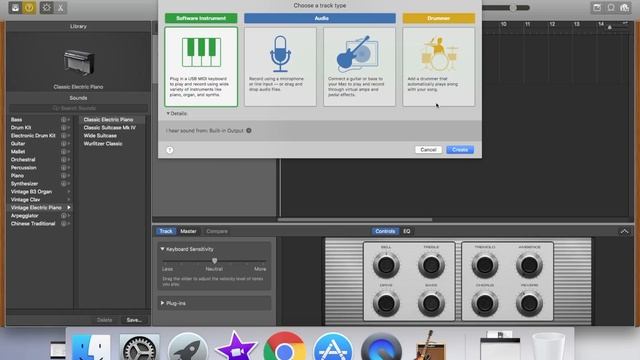Screen dimensions: 640x360
Task: Select the Guitar category
Action: pos(18,144)
